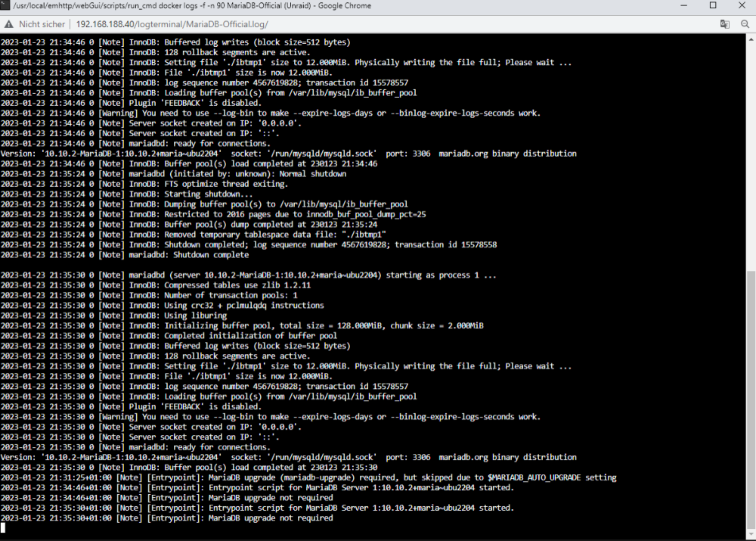Image resolution: width=756 pixels, height=541 pixels.
Task: Click the 'Nicht sicher' label
Action: tap(42, 24)
